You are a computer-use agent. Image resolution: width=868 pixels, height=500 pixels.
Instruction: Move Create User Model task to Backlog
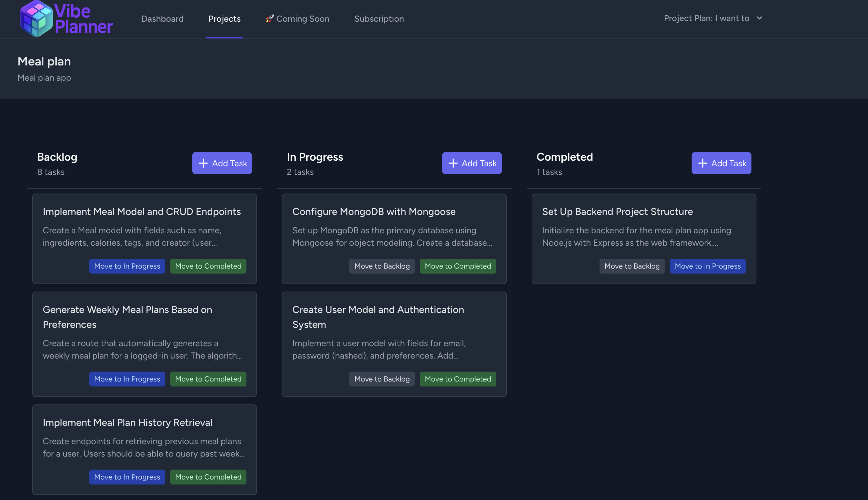click(382, 379)
